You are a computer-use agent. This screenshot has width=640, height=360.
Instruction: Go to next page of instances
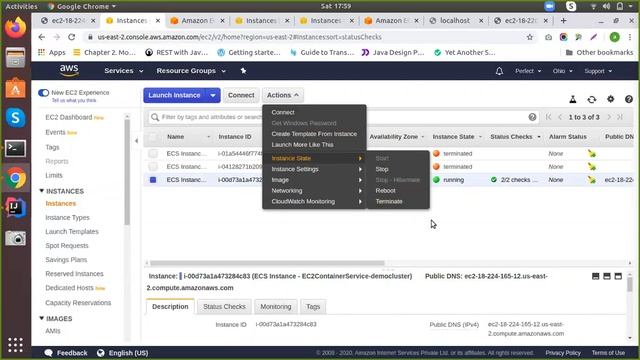tap(609, 117)
